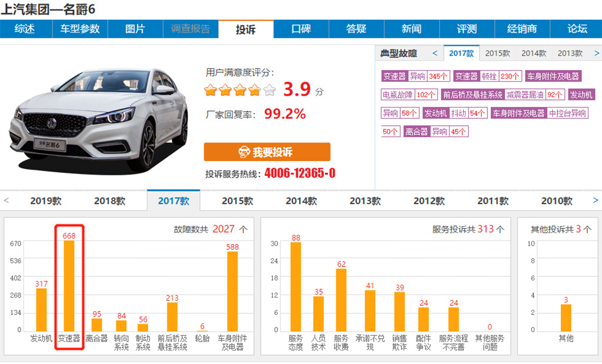
Task: Click the white MG6 car image
Action: [x=99, y=119]
